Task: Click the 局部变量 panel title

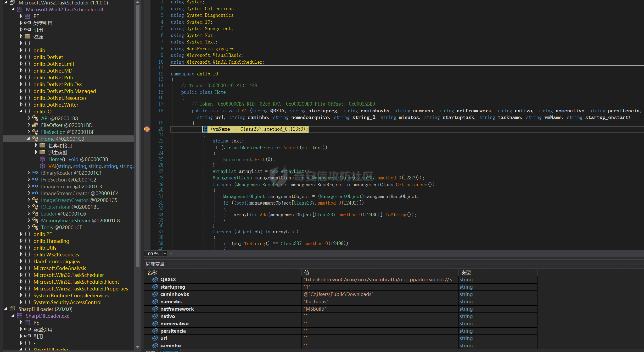Action: pos(155,264)
